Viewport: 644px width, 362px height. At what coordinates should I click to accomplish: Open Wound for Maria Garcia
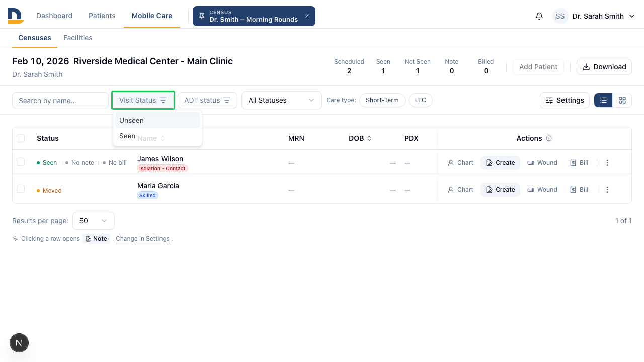(542, 190)
